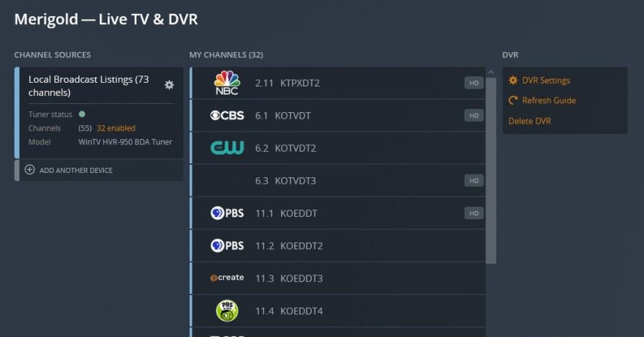Select the 11.2 KOEDDT2 channel row
Viewport: 644px width, 337px height.
337,246
